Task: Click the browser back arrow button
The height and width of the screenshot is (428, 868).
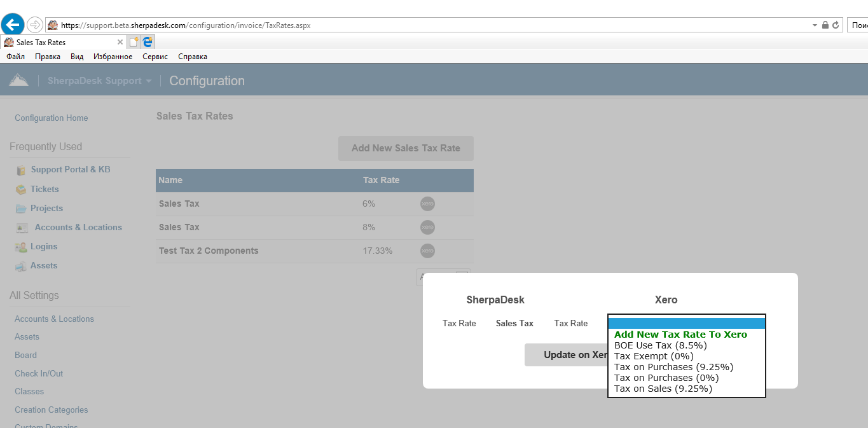Action: point(13,25)
